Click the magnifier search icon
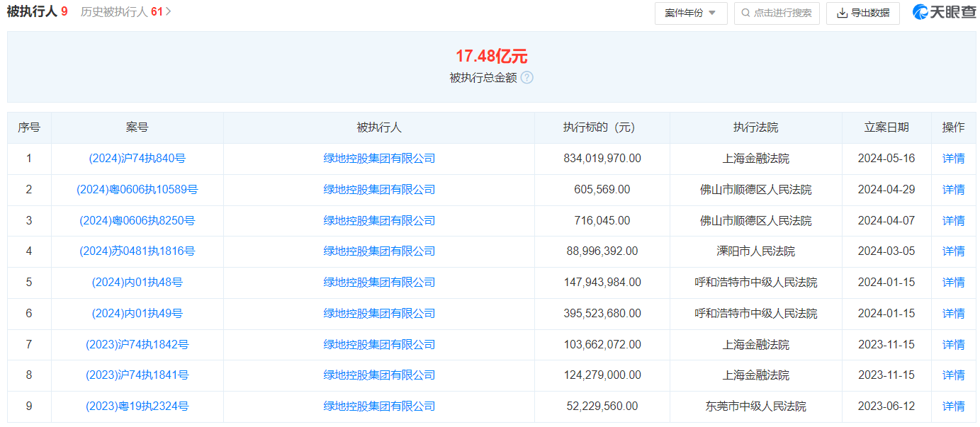The height and width of the screenshot is (427, 980). (745, 13)
